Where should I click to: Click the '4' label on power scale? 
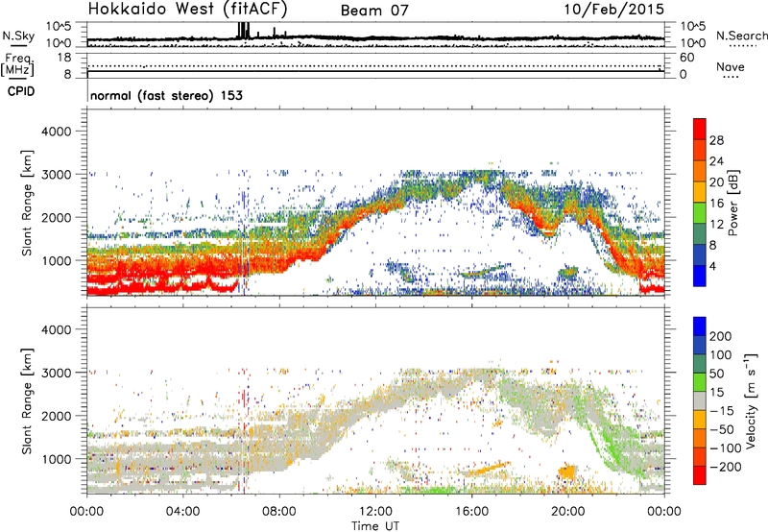click(712, 266)
